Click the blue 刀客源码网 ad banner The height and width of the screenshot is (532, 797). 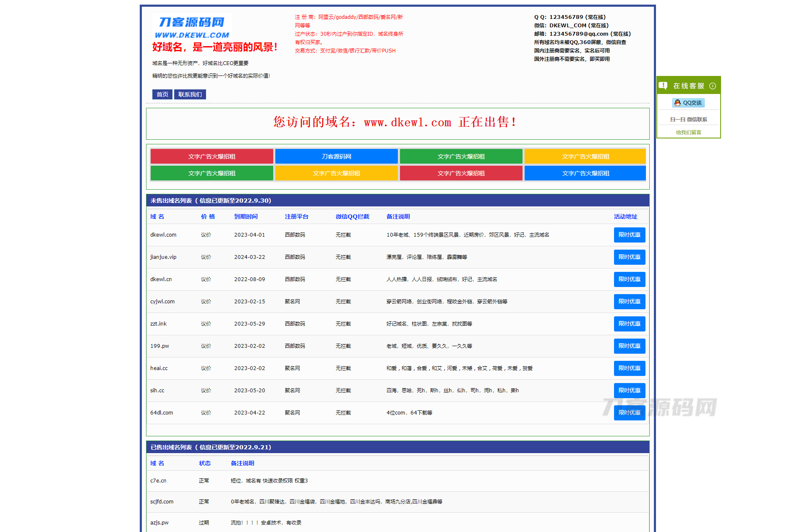(336, 156)
